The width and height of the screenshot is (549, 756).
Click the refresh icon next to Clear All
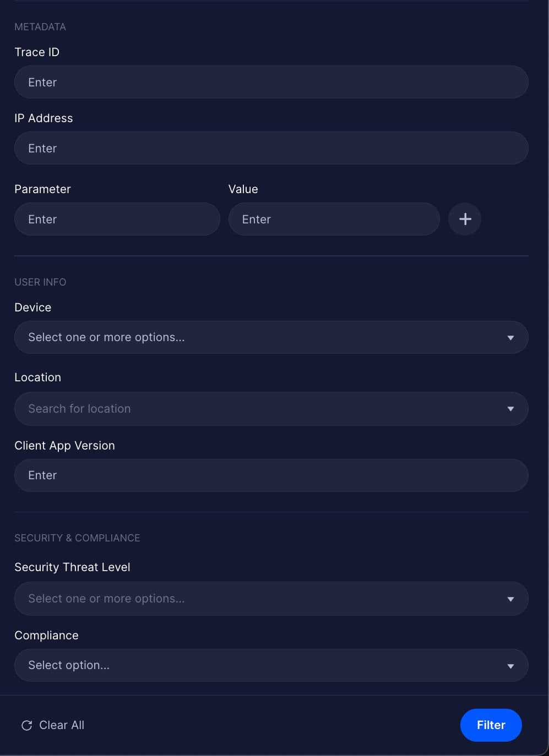tap(26, 725)
